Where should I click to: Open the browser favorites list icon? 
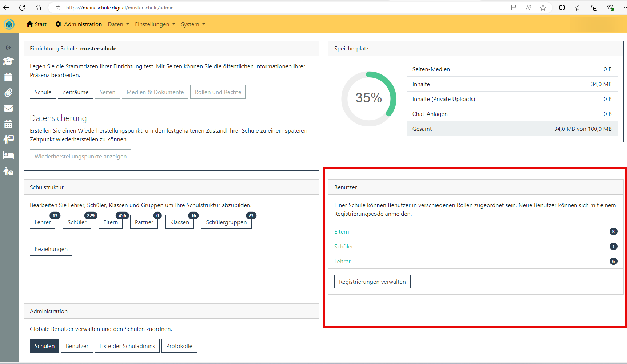coord(578,8)
